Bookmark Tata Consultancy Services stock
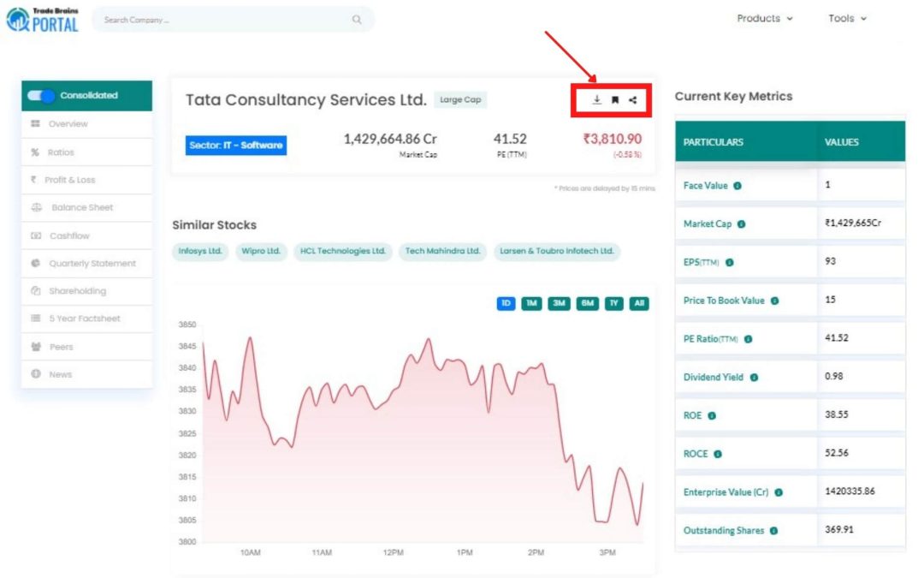Screen dimensions: 924x578 (x=614, y=99)
